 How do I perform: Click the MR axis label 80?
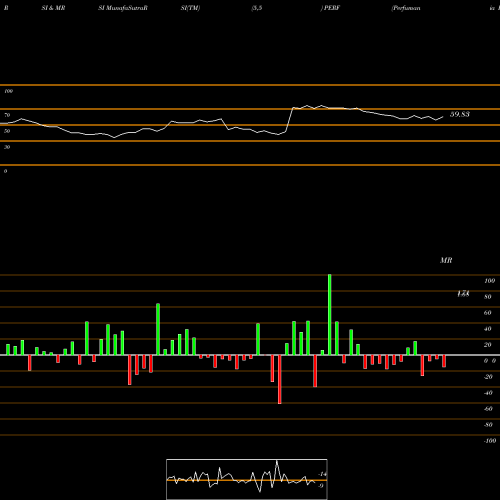(x=488, y=297)
